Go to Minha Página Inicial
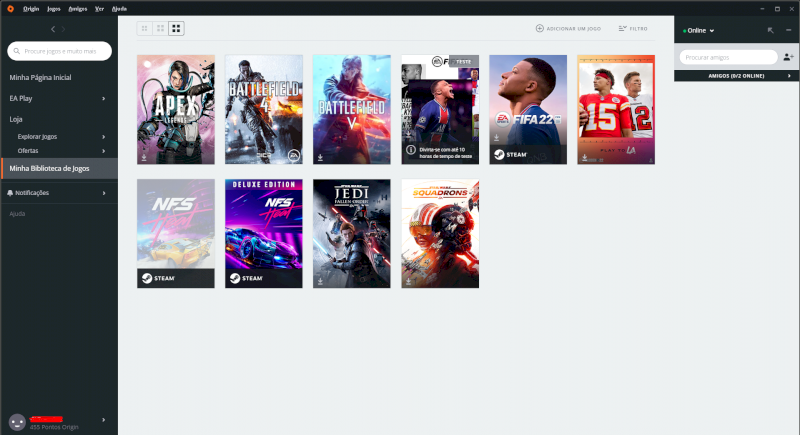Image resolution: width=800 pixels, height=435 pixels. [x=40, y=77]
